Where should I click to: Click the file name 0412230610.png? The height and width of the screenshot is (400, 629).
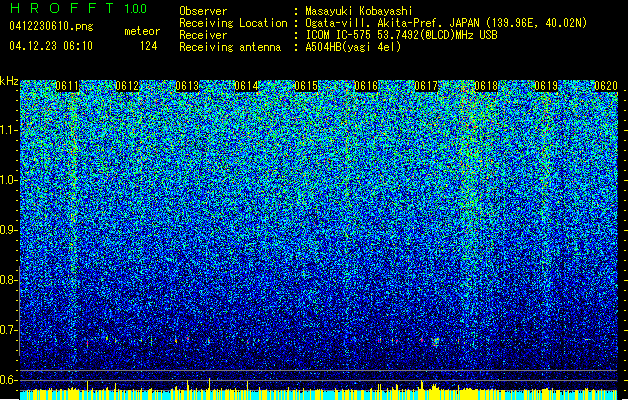click(x=51, y=26)
